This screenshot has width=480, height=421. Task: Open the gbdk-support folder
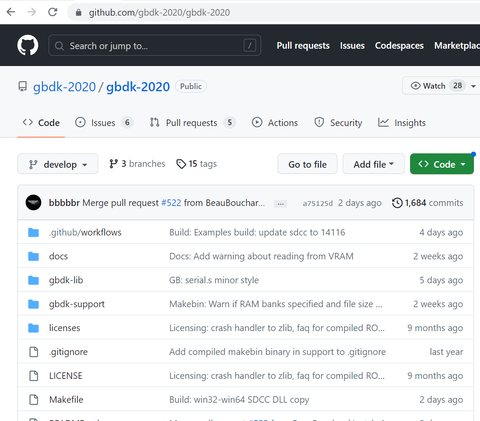click(x=77, y=304)
